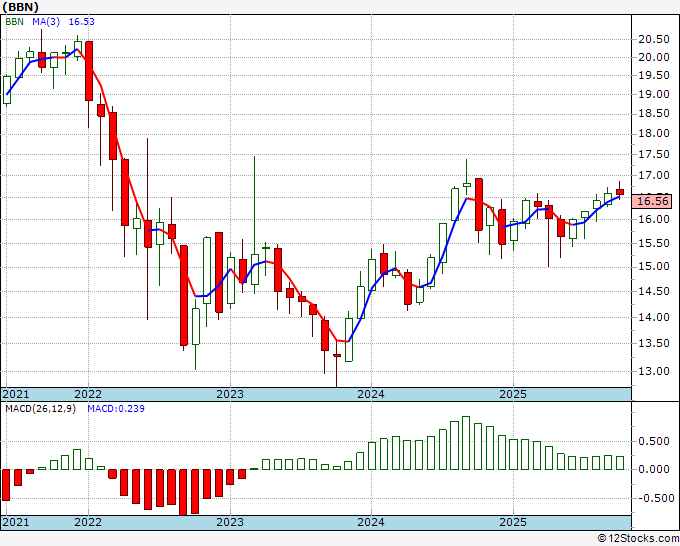Click the MA(3) legend label
This screenshot has height=546, width=680.
[x=46, y=22]
